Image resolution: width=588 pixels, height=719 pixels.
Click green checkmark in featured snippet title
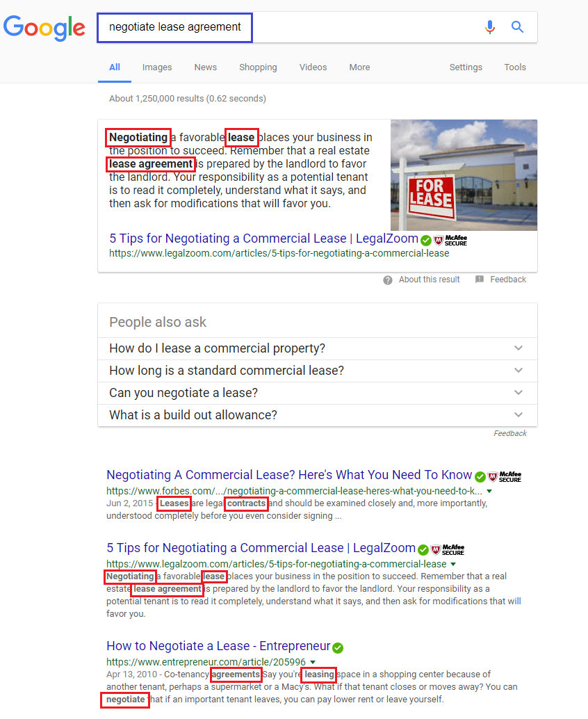click(425, 239)
